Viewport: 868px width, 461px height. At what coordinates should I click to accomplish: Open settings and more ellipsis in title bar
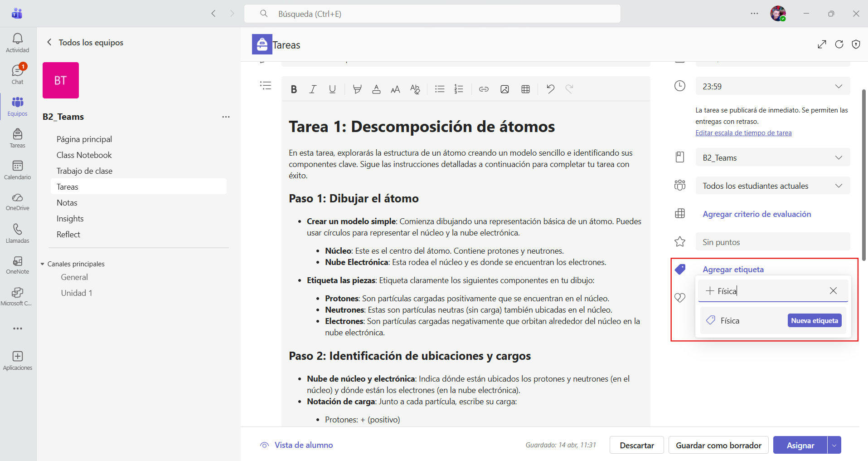tap(754, 14)
